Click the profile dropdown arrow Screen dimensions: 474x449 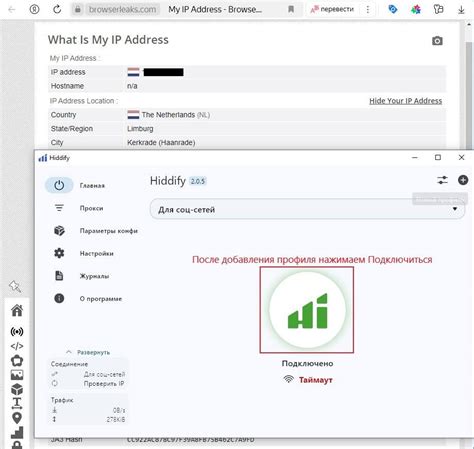(455, 209)
